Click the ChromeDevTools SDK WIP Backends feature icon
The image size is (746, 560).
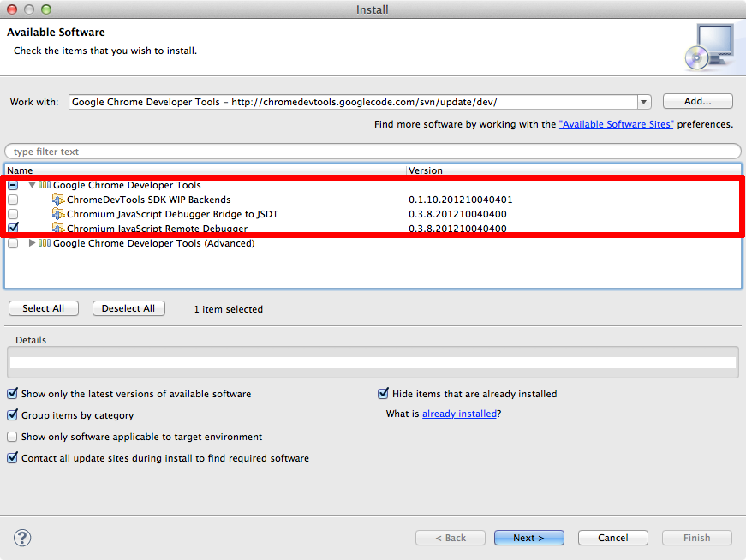[58, 200]
